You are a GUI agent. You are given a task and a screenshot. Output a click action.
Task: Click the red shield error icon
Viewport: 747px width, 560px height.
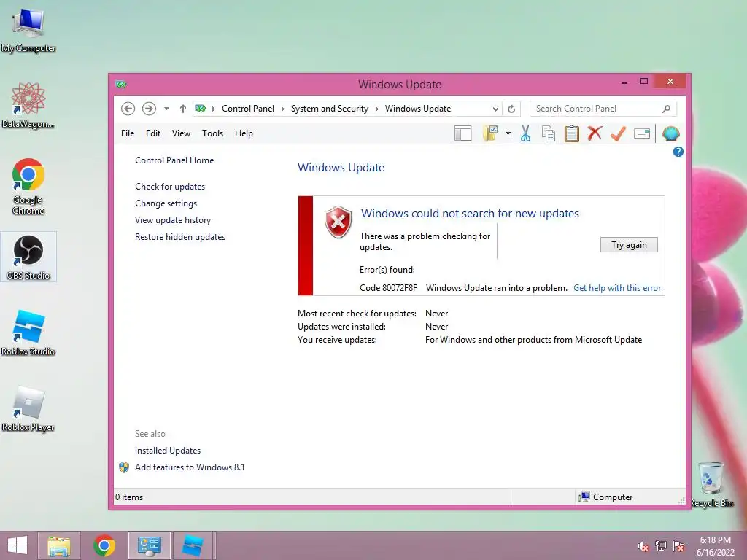pos(338,222)
